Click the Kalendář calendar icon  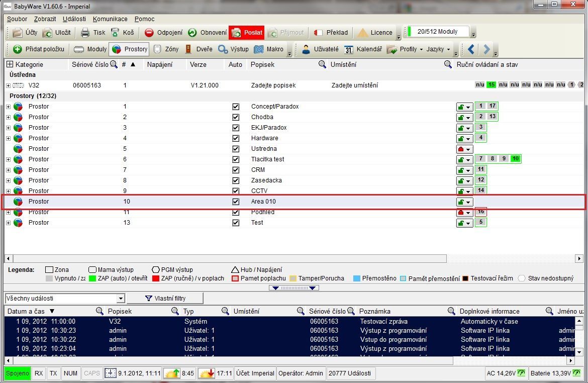tap(349, 49)
